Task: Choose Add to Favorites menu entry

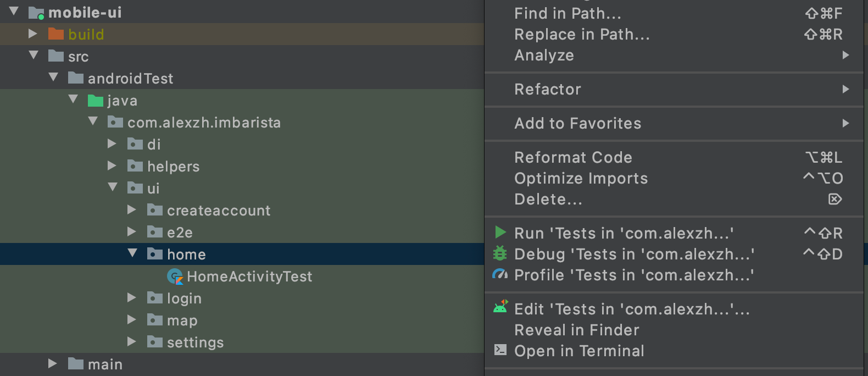Action: coord(577,123)
